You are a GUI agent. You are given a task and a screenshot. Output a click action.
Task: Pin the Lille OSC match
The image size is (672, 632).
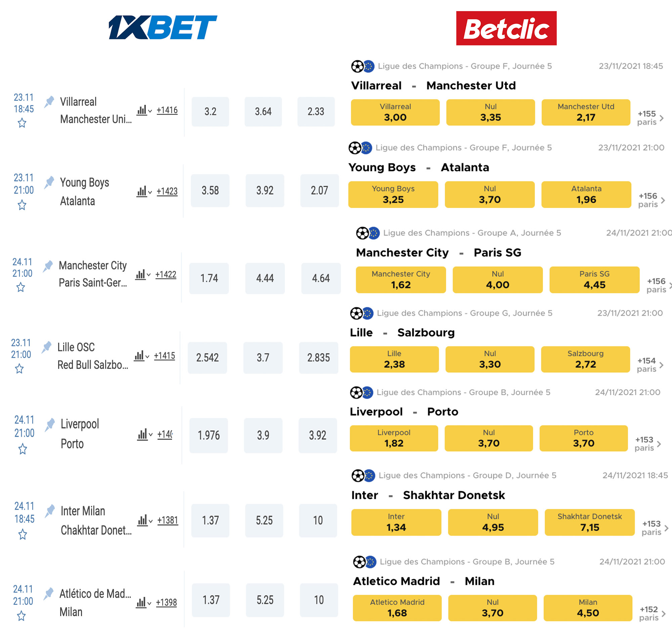[x=47, y=347]
